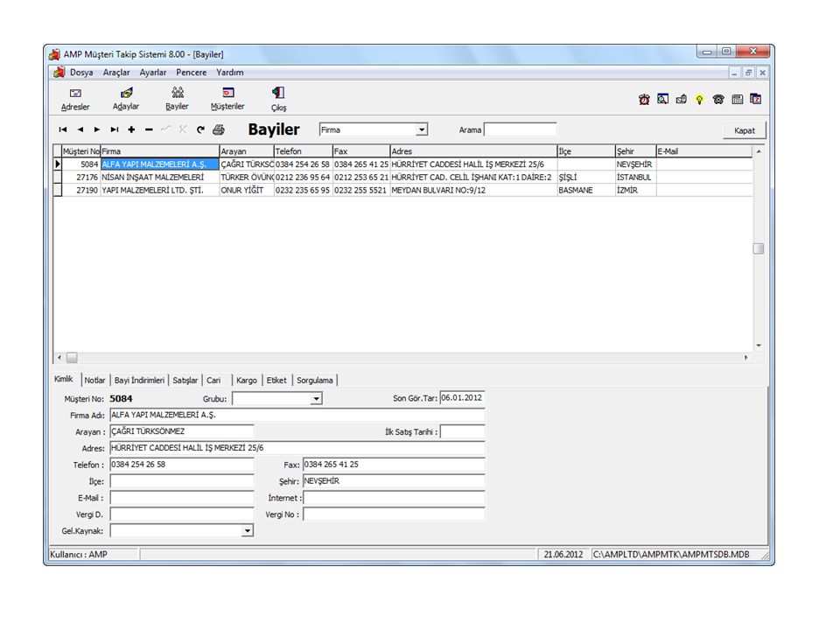Open the Ayarlar menu
The height and width of the screenshot is (630, 840).
click(x=152, y=73)
